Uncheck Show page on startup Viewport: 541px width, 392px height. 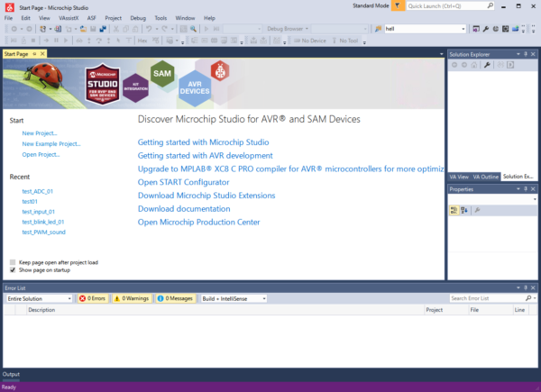click(x=13, y=269)
